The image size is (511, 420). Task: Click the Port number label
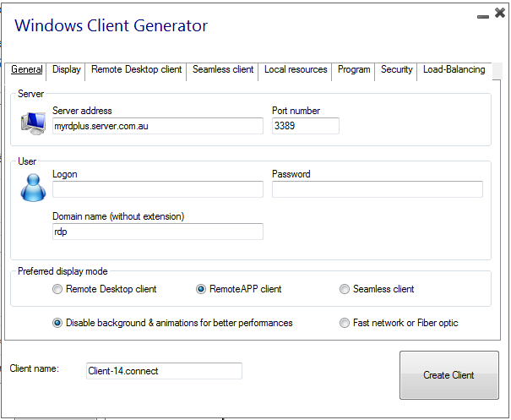tap(296, 111)
